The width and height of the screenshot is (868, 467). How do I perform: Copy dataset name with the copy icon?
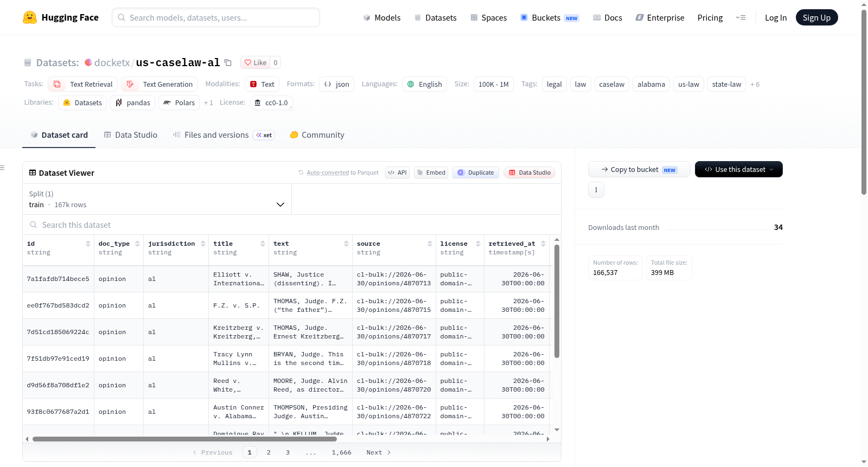click(x=228, y=62)
